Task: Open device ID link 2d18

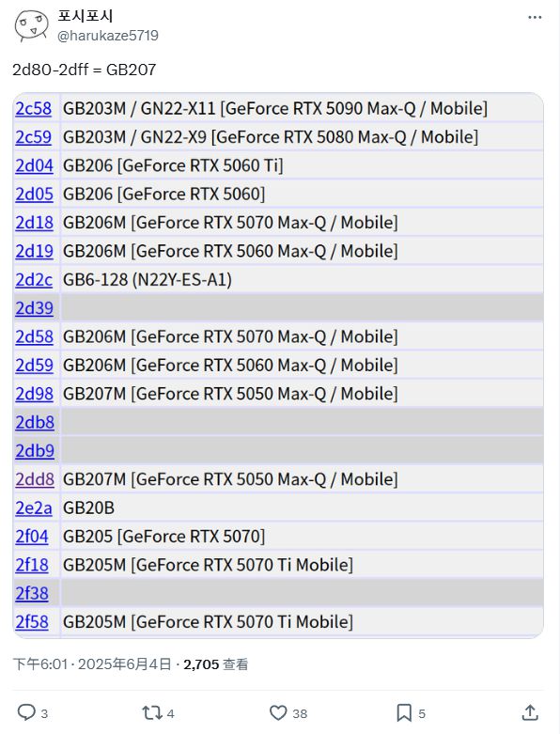Action: (x=34, y=223)
